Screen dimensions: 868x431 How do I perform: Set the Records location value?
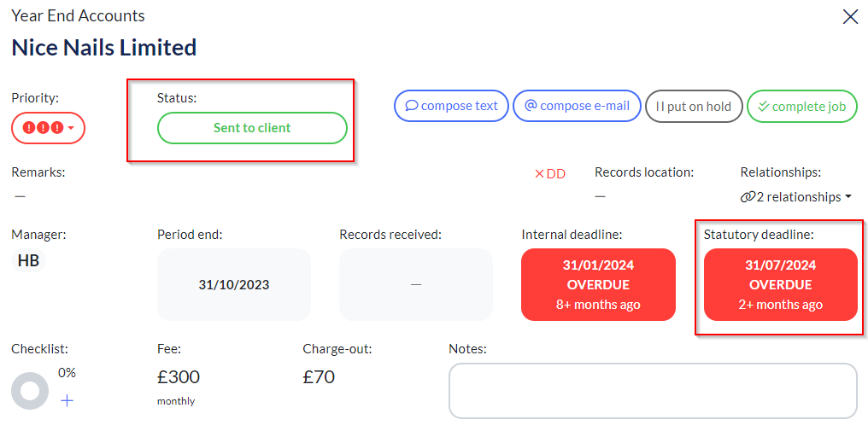click(x=600, y=196)
